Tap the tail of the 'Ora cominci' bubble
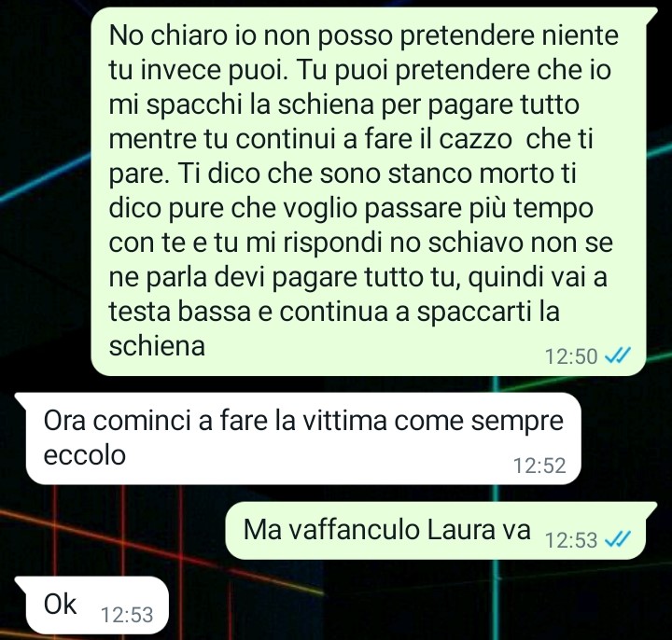This screenshot has height=640, width=672. pos(21,398)
